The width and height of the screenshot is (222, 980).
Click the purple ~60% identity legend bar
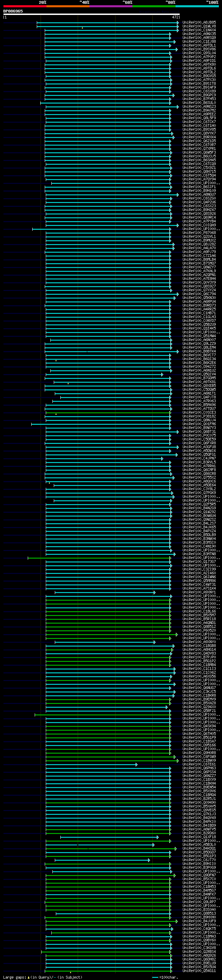point(111,6)
